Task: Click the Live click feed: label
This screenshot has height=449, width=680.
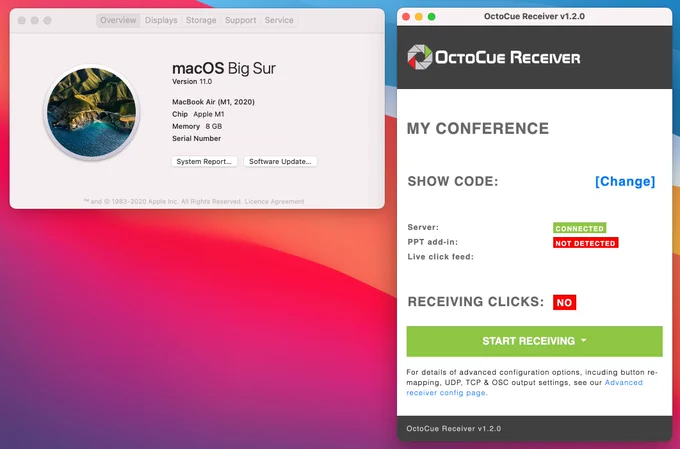Action: pyautogui.click(x=441, y=257)
